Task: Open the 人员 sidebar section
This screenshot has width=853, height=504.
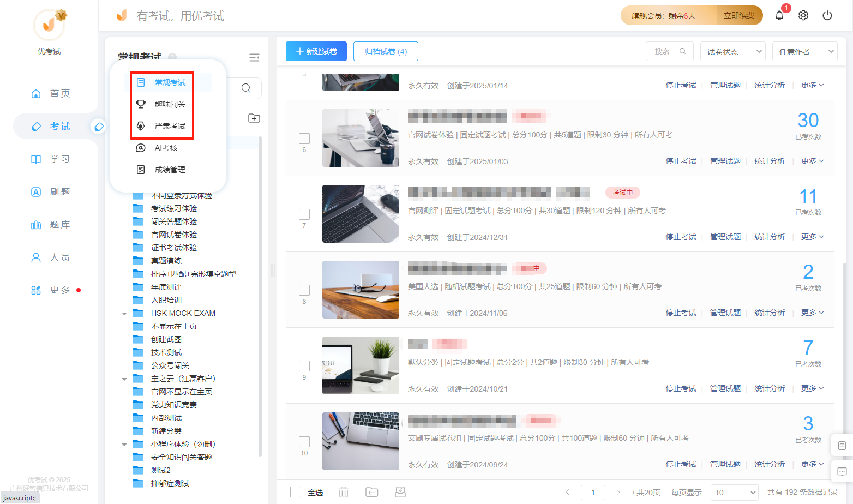Action: [x=51, y=257]
